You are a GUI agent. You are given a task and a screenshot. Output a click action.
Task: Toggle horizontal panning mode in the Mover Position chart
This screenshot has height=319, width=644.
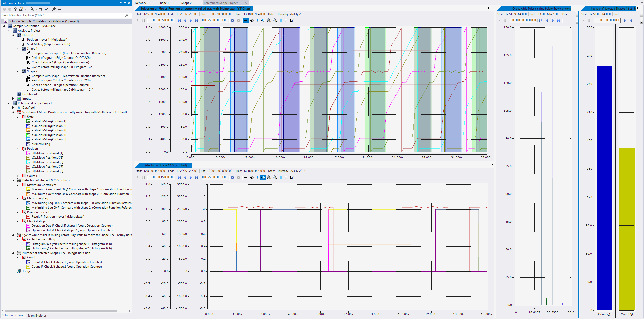[x=246, y=20]
